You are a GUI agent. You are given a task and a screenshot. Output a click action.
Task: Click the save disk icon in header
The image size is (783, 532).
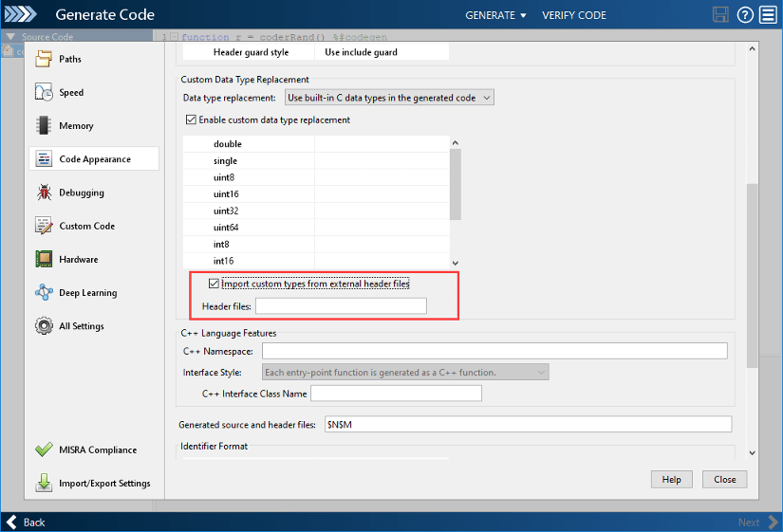coord(720,15)
